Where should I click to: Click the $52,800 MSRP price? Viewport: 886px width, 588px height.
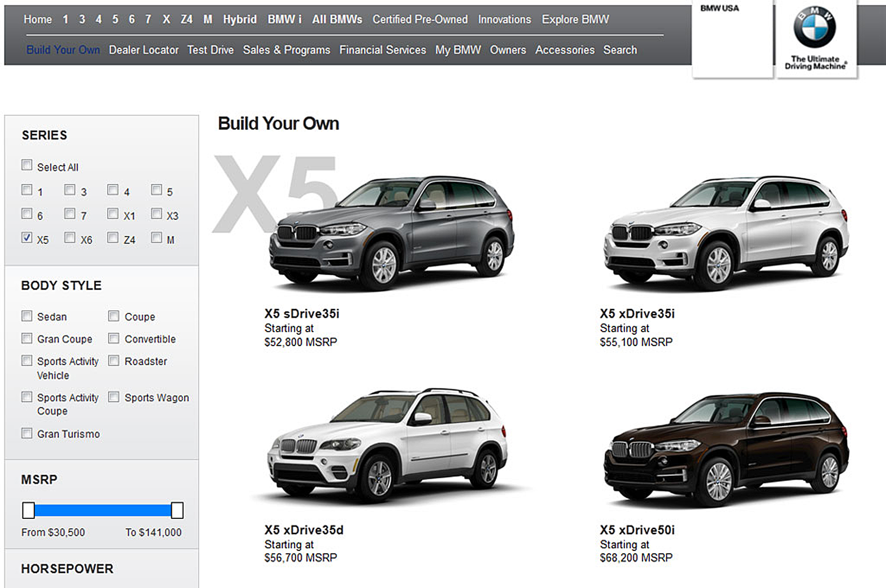coord(301,342)
